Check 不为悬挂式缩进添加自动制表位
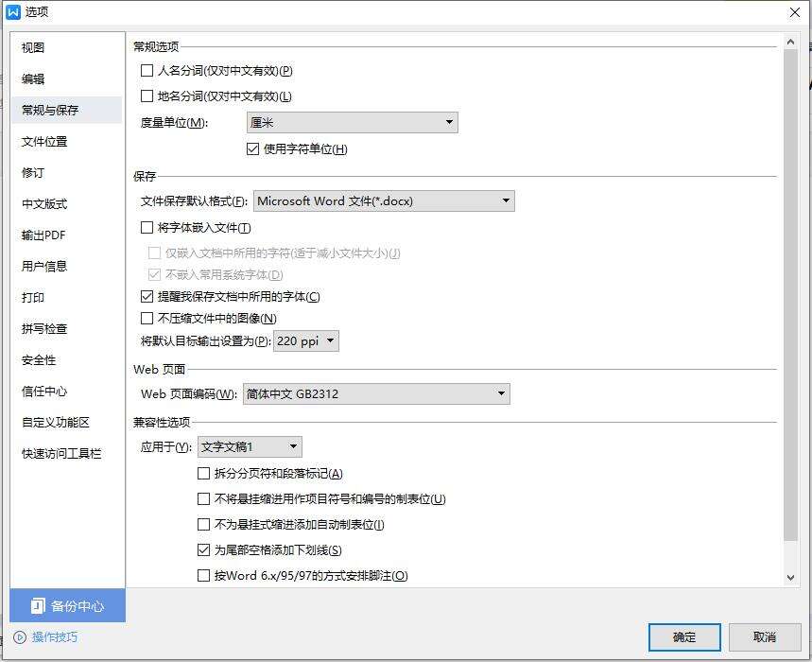 pos(203,524)
